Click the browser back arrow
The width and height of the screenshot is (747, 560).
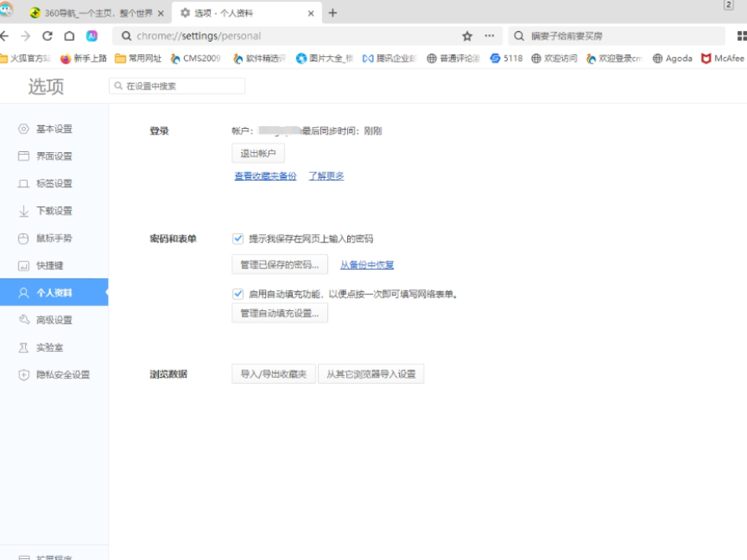(4, 36)
